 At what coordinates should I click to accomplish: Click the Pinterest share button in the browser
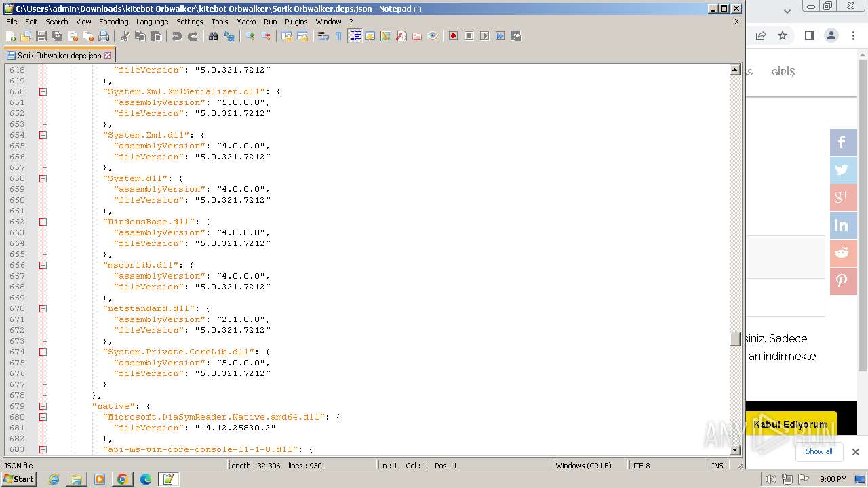[843, 281]
